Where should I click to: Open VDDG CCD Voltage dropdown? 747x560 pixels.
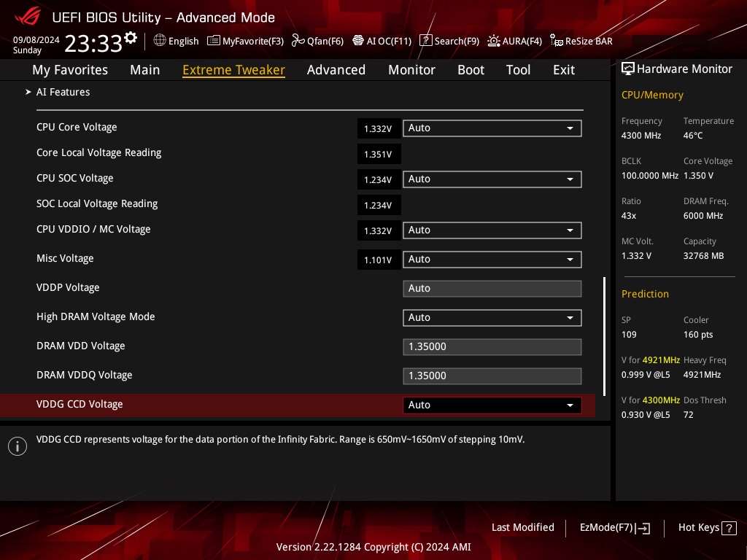492,405
